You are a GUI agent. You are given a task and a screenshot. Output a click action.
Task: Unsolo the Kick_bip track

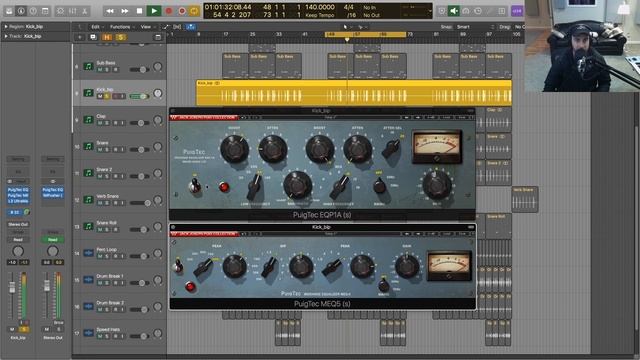107,96
